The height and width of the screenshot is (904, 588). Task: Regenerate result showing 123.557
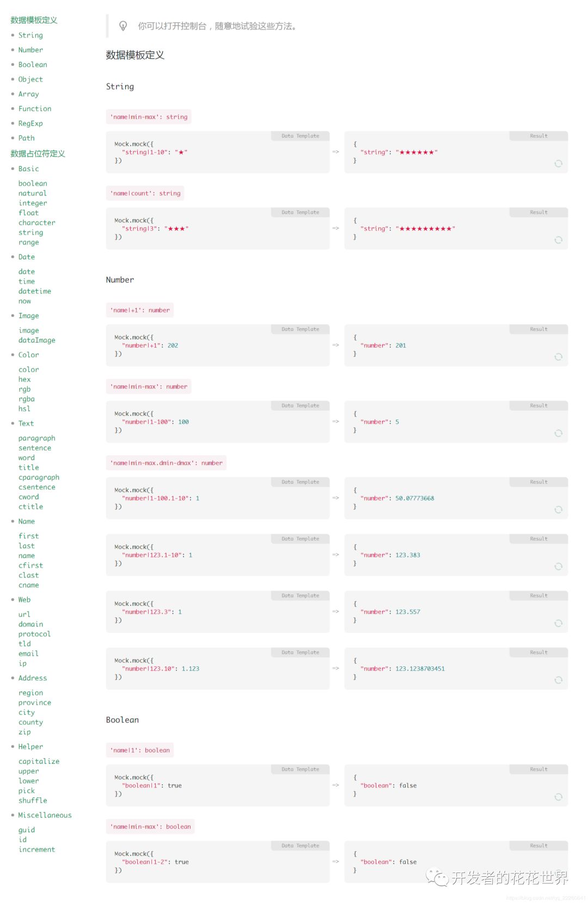coord(558,623)
